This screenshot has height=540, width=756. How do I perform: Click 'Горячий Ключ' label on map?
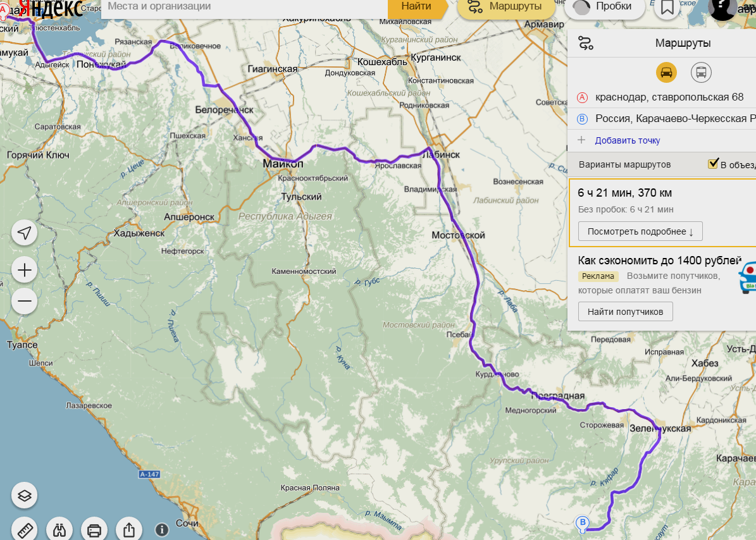(38, 155)
